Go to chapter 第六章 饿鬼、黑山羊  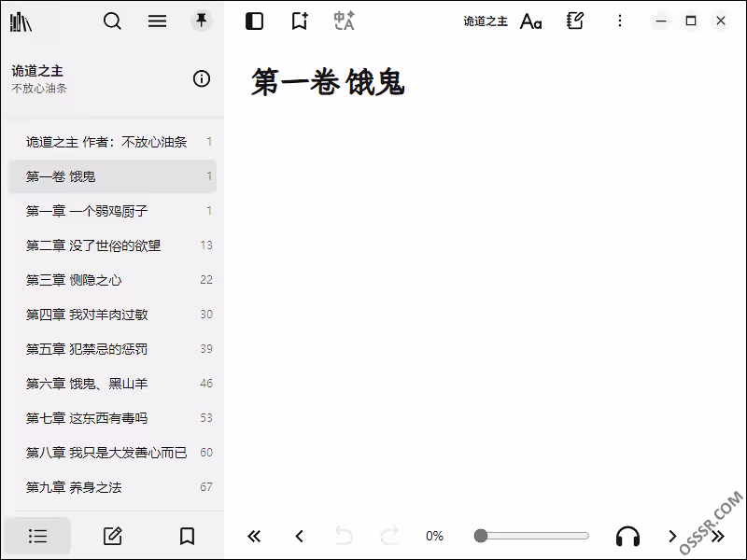pyautogui.click(x=112, y=384)
